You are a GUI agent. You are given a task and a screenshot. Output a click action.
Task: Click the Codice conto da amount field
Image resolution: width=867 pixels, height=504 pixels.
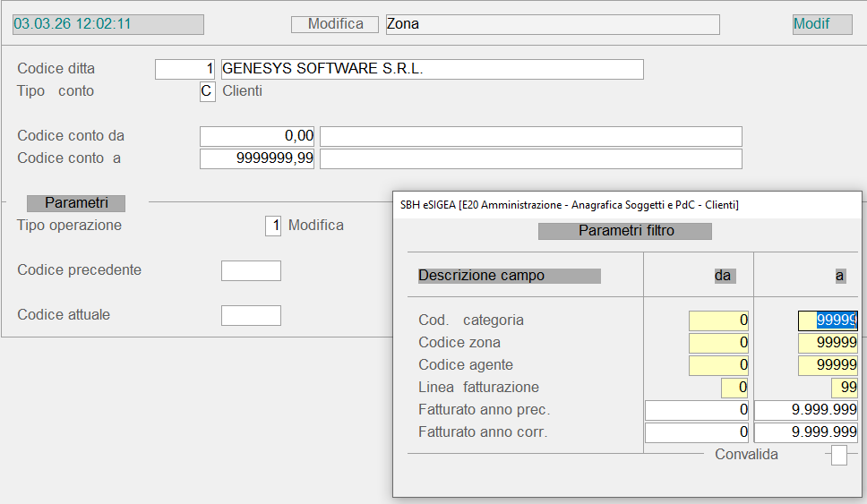coord(257,136)
